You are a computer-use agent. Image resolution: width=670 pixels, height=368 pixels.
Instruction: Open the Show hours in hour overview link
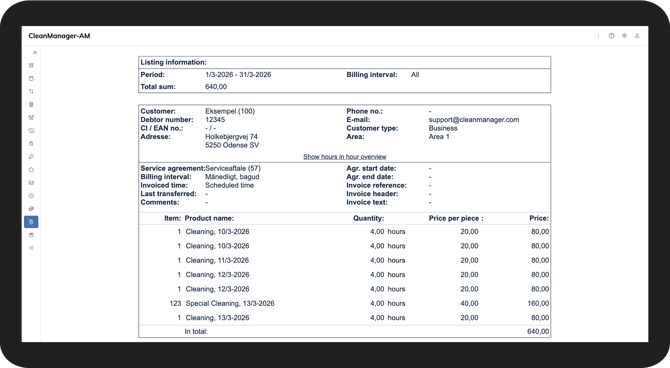click(345, 157)
